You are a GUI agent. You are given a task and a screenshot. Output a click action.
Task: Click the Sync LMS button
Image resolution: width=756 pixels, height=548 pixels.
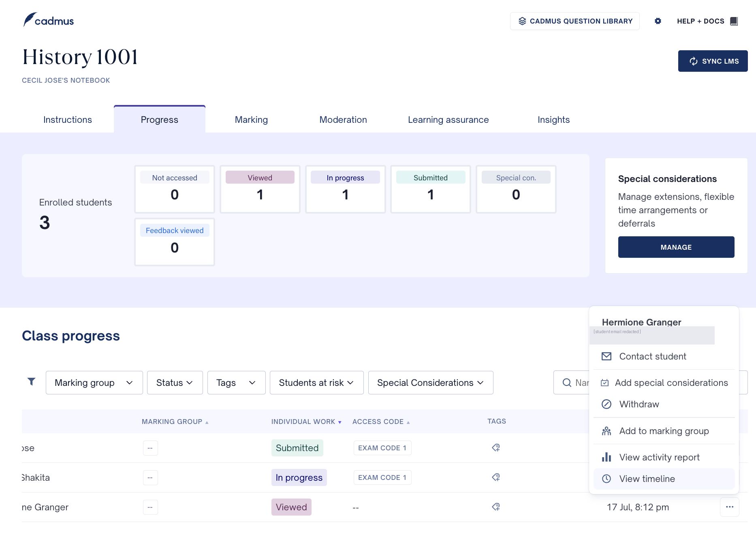[x=713, y=61]
